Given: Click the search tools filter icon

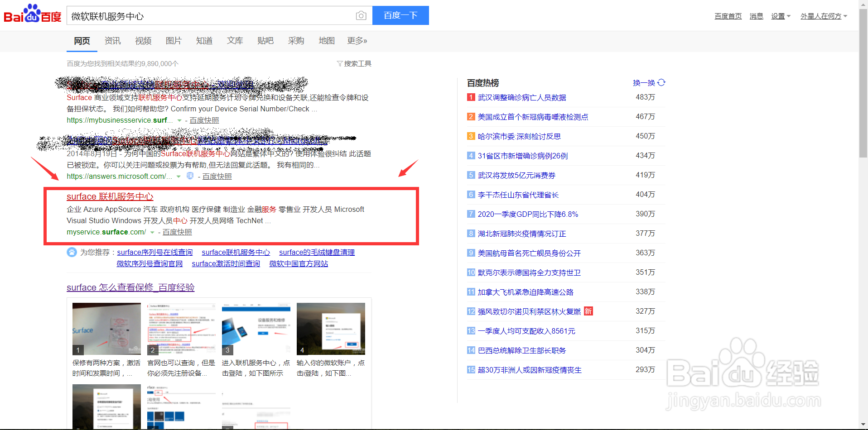Looking at the screenshot, I should 339,64.
